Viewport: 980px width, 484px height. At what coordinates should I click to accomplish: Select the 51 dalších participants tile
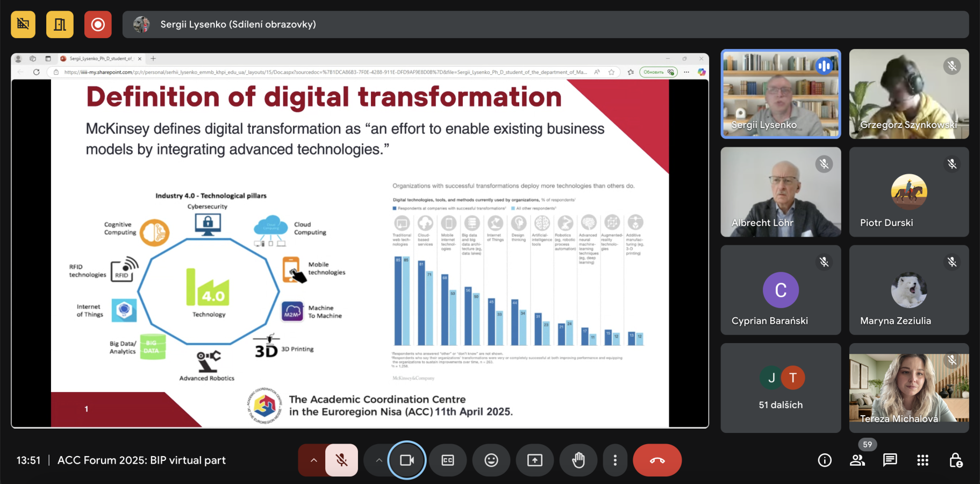pyautogui.click(x=781, y=388)
